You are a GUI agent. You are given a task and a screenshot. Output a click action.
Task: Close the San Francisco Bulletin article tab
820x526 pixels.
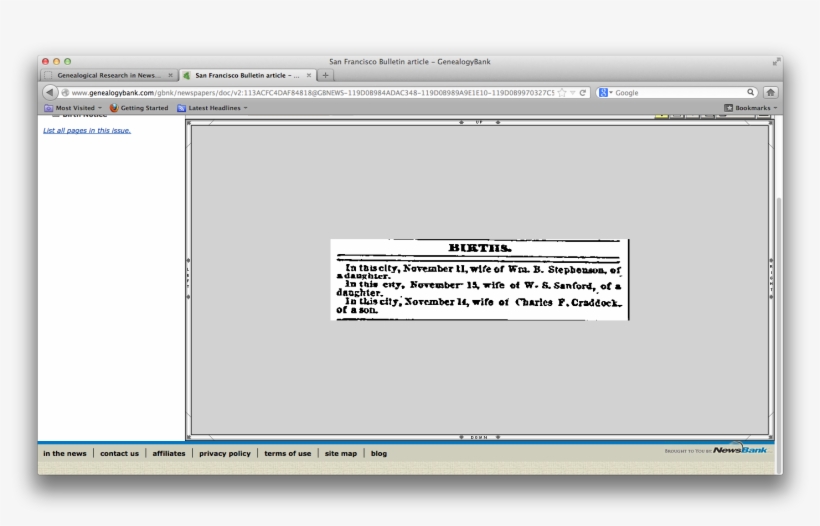point(309,75)
